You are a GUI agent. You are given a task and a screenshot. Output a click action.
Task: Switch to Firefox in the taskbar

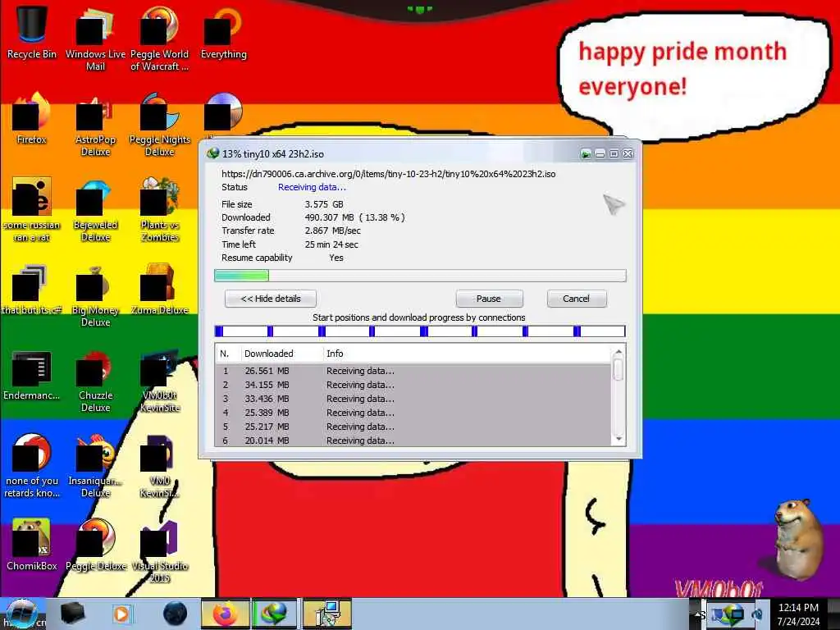point(225,614)
